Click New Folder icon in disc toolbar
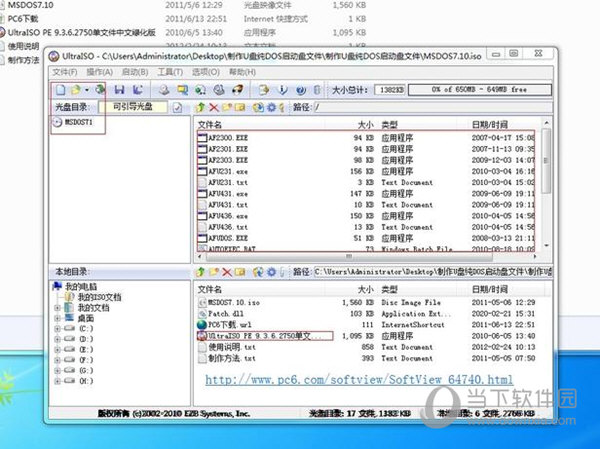The height and width of the screenshot is (449, 600). coord(227,107)
